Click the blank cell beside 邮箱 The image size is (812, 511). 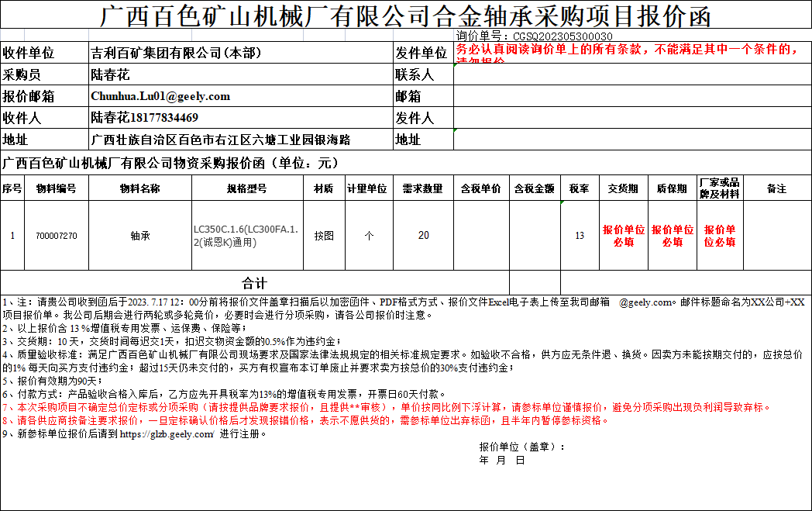[632, 96]
